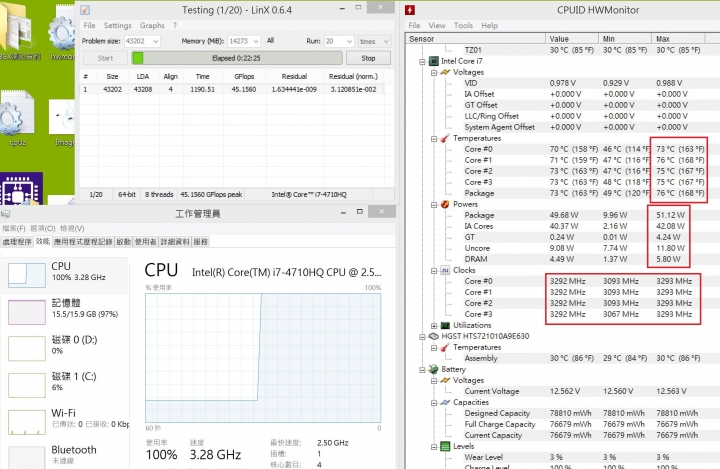Open HWMonitor Help menu
Viewport: 720px width, 469px height.
pos(489,25)
